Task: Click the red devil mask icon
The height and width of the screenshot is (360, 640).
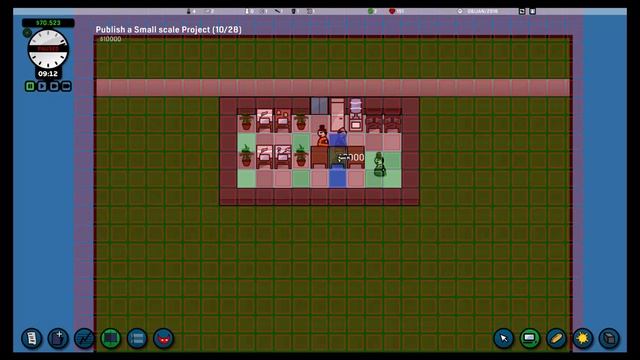Action: click(x=163, y=338)
